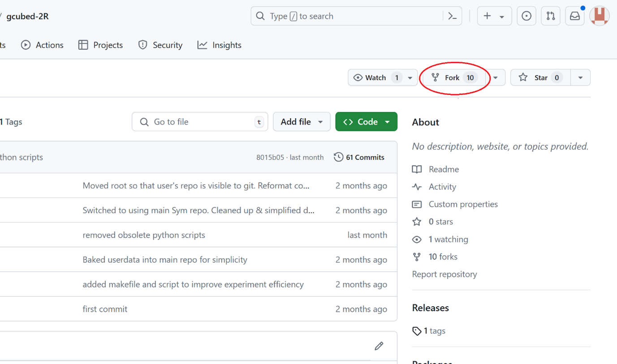The height and width of the screenshot is (364, 617).
Task: Click the pencil edit icon for README
Action: (379, 346)
